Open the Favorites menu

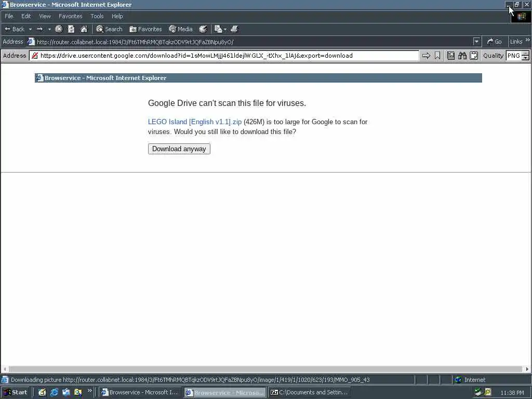[x=70, y=16]
